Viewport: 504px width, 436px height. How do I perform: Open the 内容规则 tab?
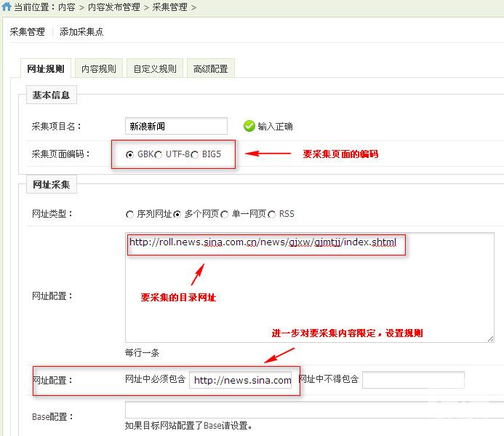[x=98, y=69]
